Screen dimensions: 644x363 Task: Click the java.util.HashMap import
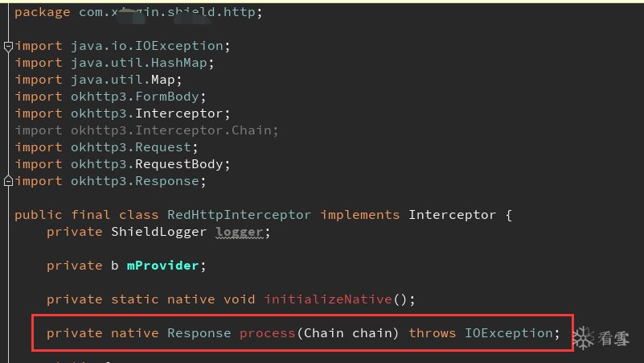(x=115, y=63)
